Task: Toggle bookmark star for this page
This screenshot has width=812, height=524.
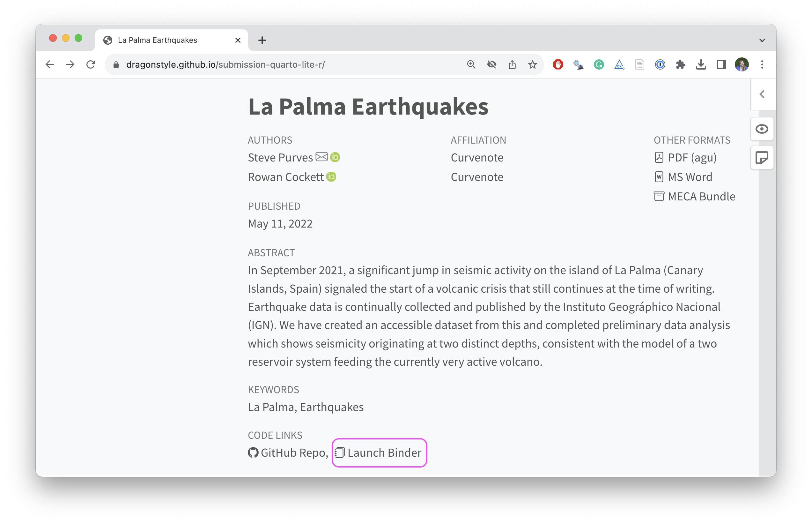Action: 533,64
